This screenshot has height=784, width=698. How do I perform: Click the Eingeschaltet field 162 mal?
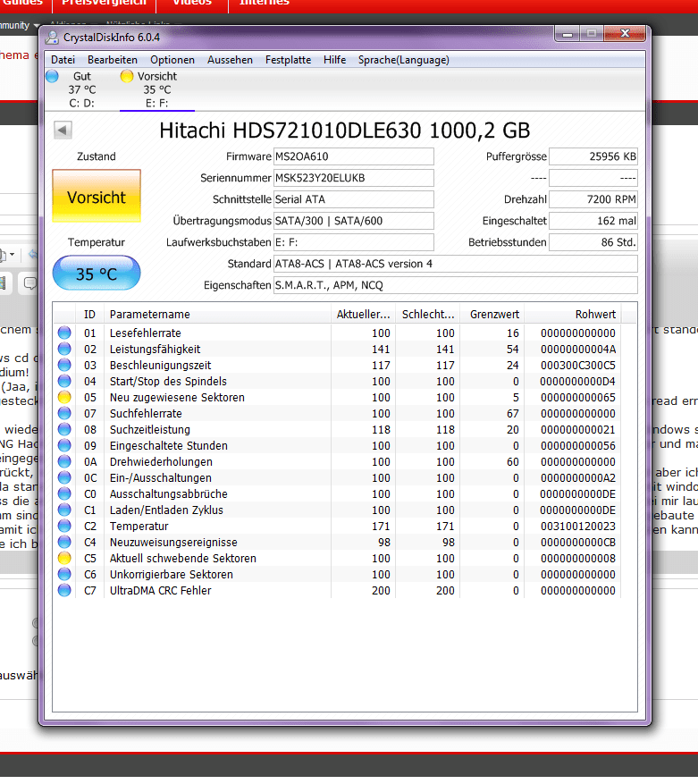(x=593, y=221)
